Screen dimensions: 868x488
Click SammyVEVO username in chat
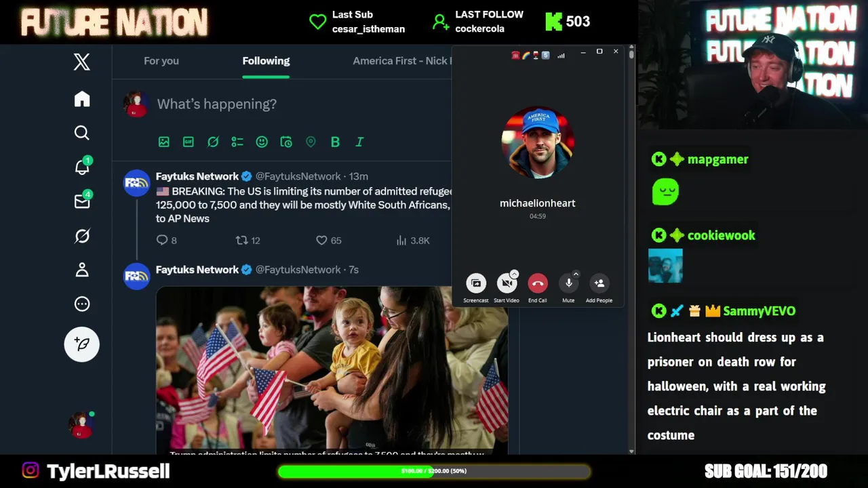(759, 311)
